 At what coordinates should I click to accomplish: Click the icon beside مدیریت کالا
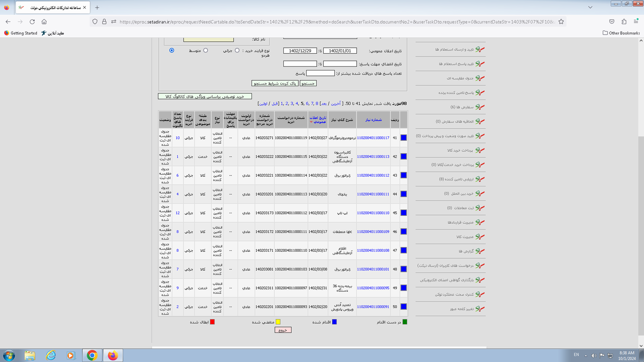[480, 237]
